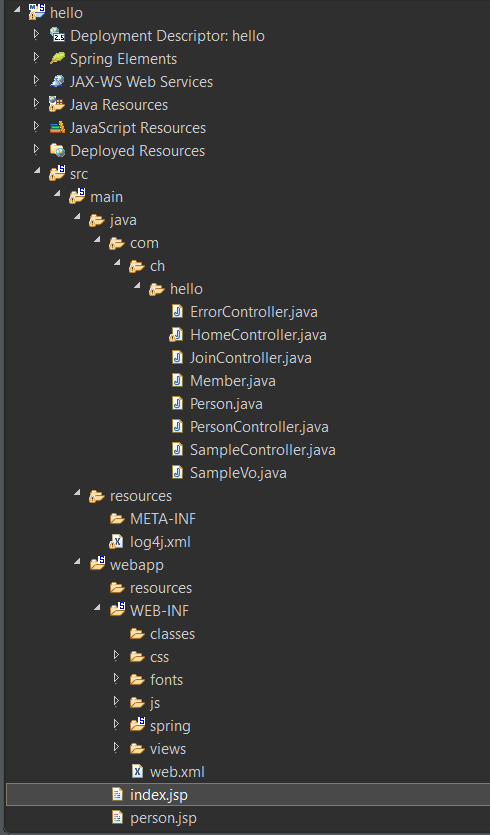Click the PersonController.java file icon
The width and height of the screenshot is (490, 835).
177,426
